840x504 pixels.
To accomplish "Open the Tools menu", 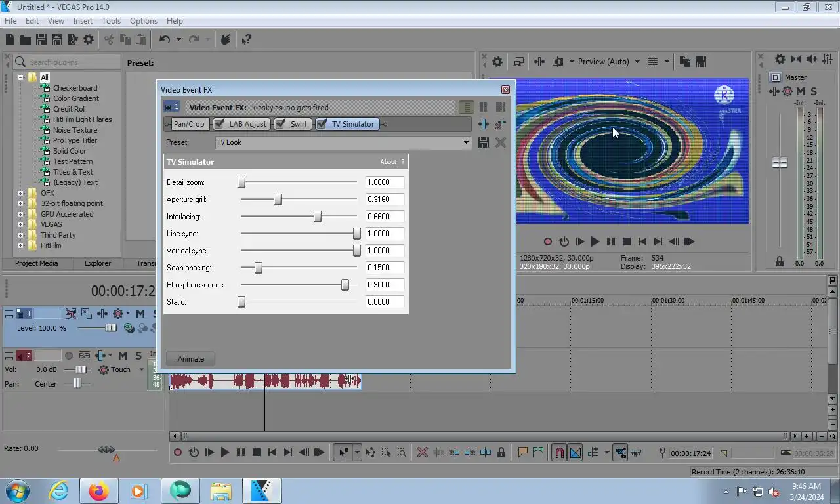I will point(111,21).
